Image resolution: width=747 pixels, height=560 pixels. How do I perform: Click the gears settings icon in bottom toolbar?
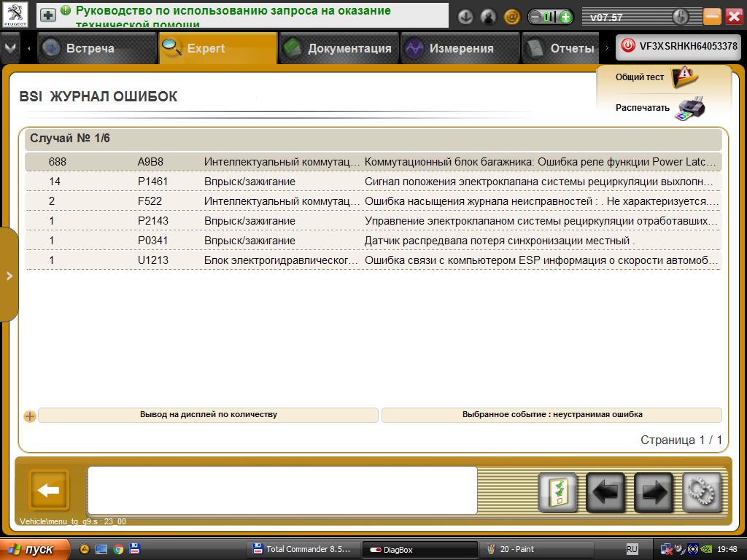click(x=701, y=492)
